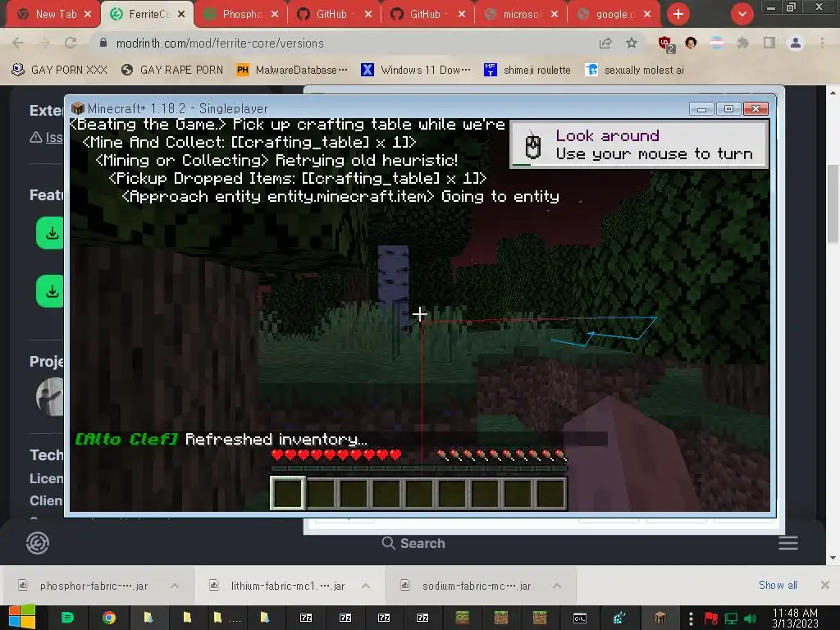Click the Minecraft health hearts bar
Screen dimensions: 840x630
pyautogui.click(x=336, y=455)
